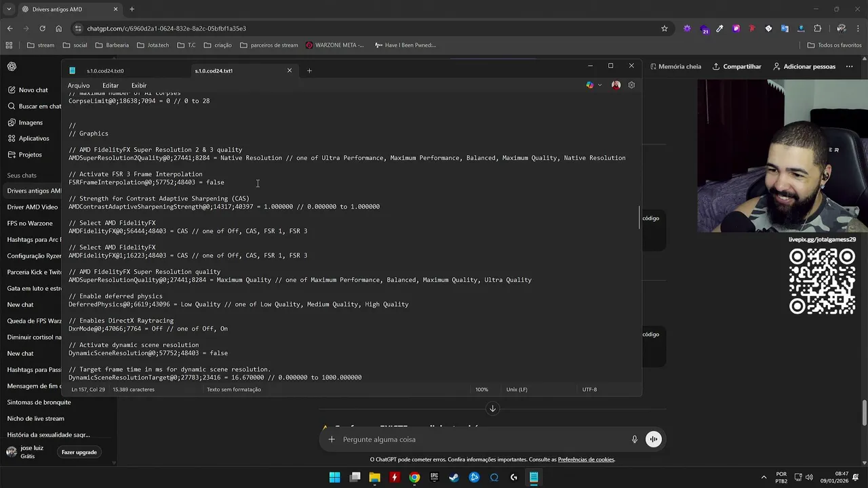
Task: Go to the browser home page
Action: (58, 28)
